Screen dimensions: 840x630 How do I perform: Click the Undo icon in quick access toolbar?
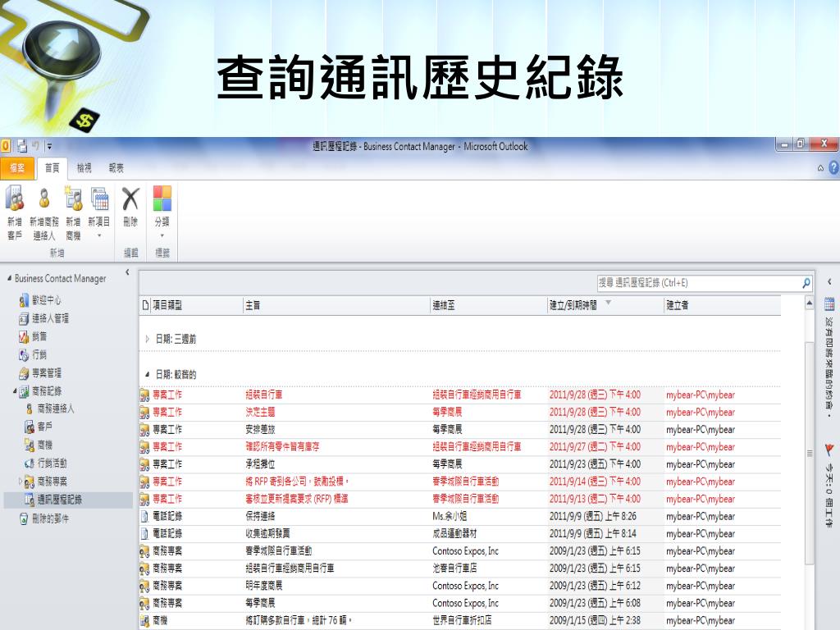pyautogui.click(x=35, y=146)
